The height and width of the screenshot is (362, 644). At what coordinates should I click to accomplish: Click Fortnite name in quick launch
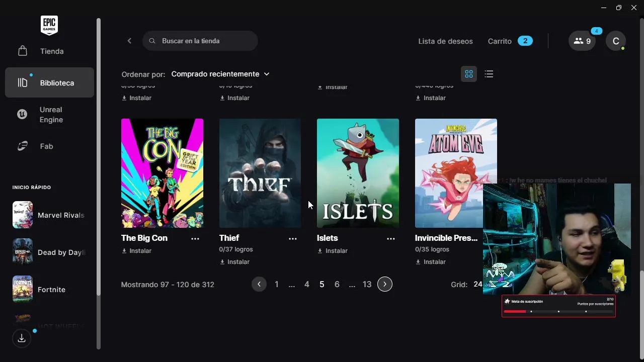pos(51,290)
